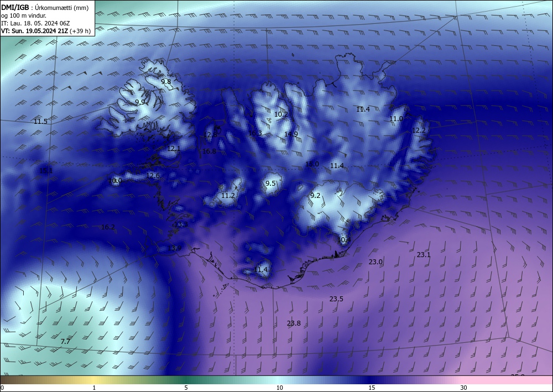This screenshot has width=553, height=392.
Task: Click the "(+39 h)" forecast offset text
Action: pos(80,31)
